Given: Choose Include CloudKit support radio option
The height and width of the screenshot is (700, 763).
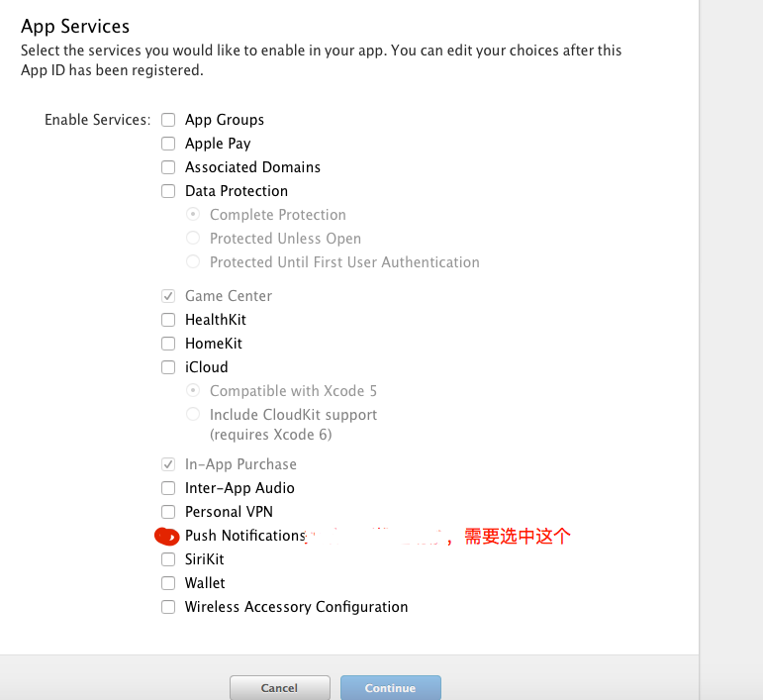Looking at the screenshot, I should [x=193, y=414].
